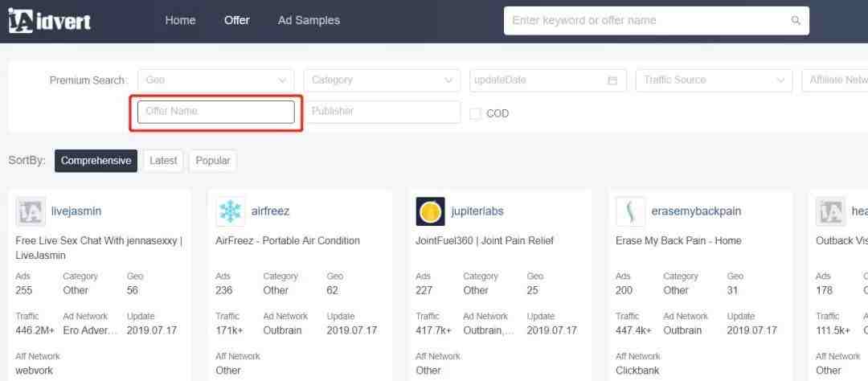Expand the Geo dropdown
The image size is (868, 381).
(x=215, y=80)
